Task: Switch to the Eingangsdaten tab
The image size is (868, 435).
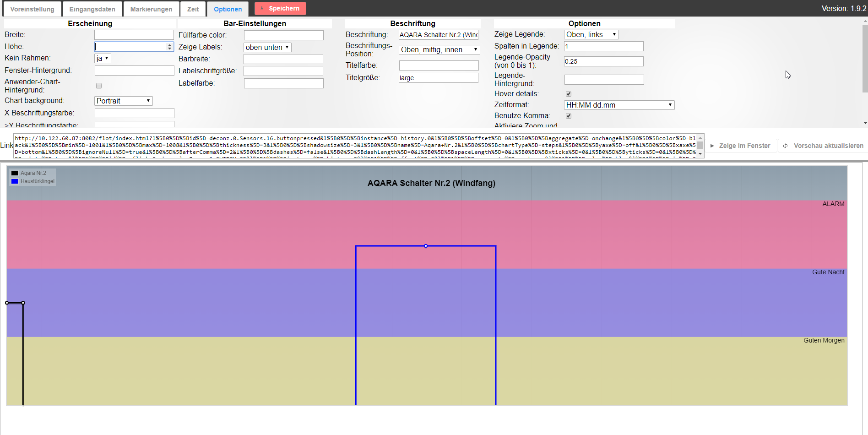Action: click(92, 9)
